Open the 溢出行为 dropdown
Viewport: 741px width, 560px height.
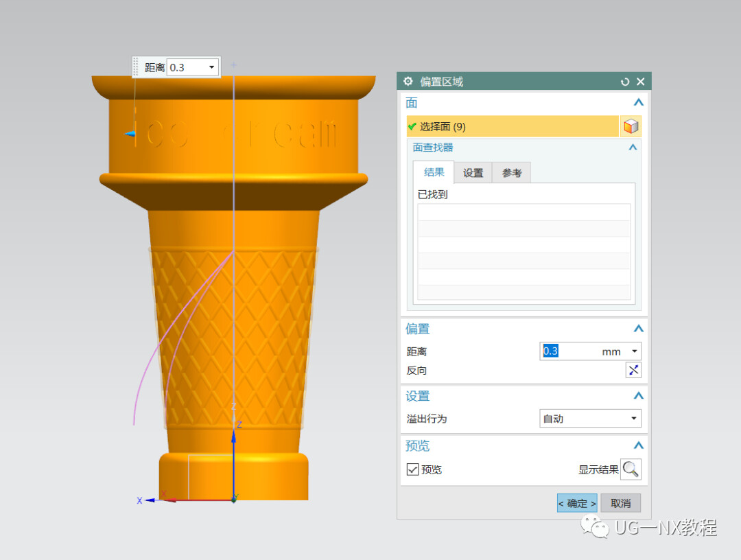pyautogui.click(x=590, y=418)
